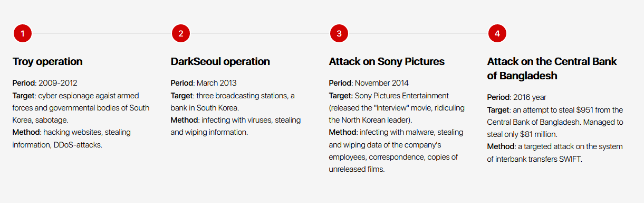Click the Sony Pictures Entertainment target text
644x203 pixels.
[402, 95]
